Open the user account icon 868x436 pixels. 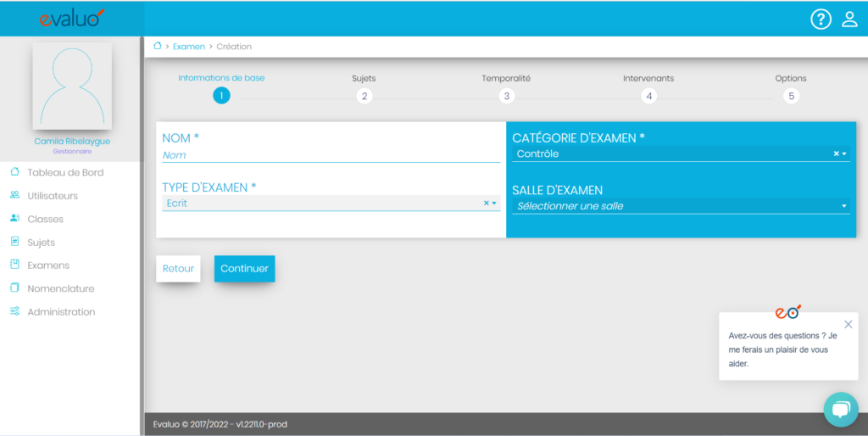[x=849, y=19]
